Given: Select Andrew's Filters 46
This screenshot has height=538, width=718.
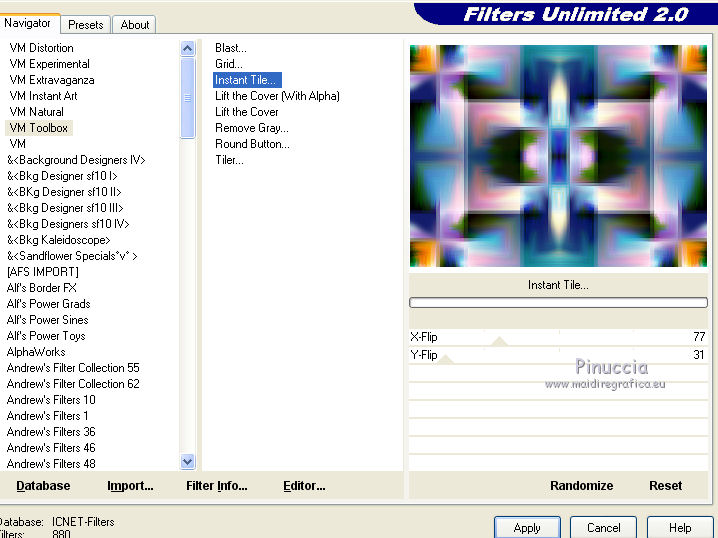Looking at the screenshot, I should pos(51,448).
